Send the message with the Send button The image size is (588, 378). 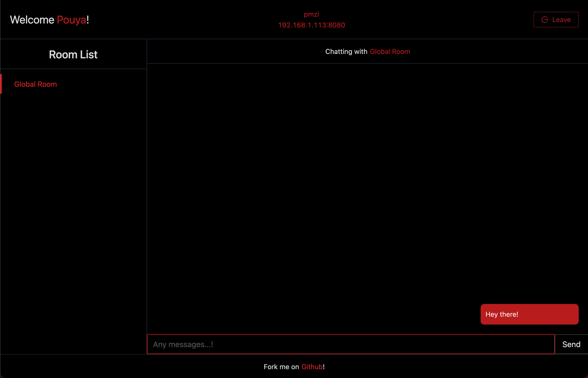tap(571, 344)
